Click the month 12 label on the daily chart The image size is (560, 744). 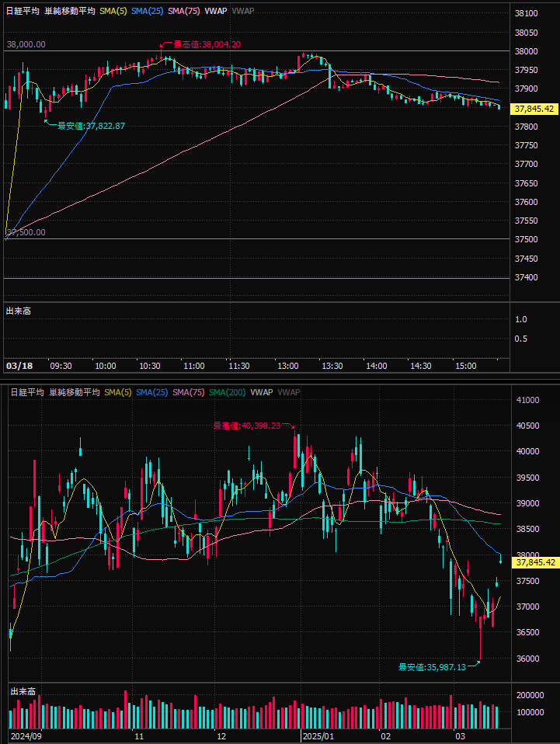pos(221,736)
